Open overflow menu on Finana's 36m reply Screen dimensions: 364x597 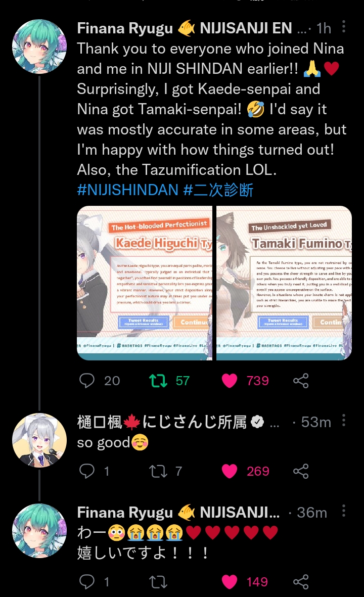pos(344,511)
